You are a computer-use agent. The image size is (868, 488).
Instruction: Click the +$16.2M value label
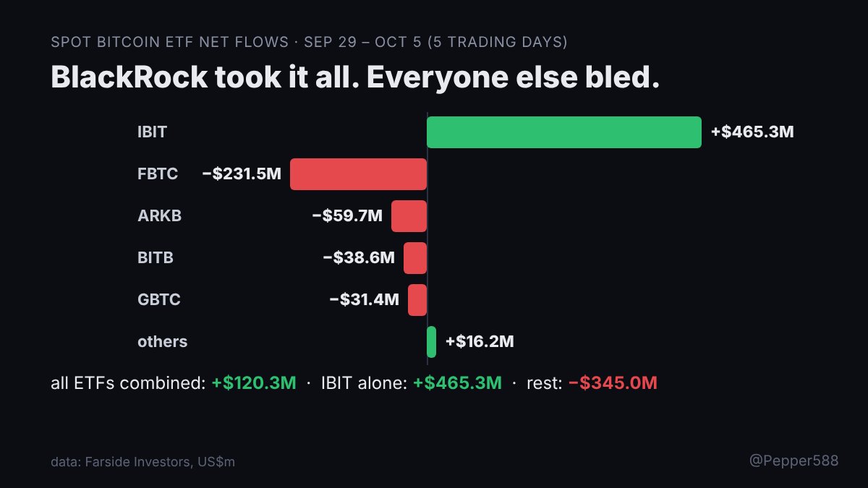(x=480, y=342)
